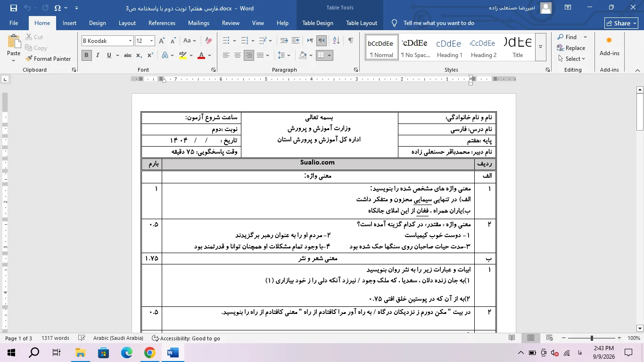Click the Share button
The width and height of the screenshot is (644, 362).
tap(621, 23)
